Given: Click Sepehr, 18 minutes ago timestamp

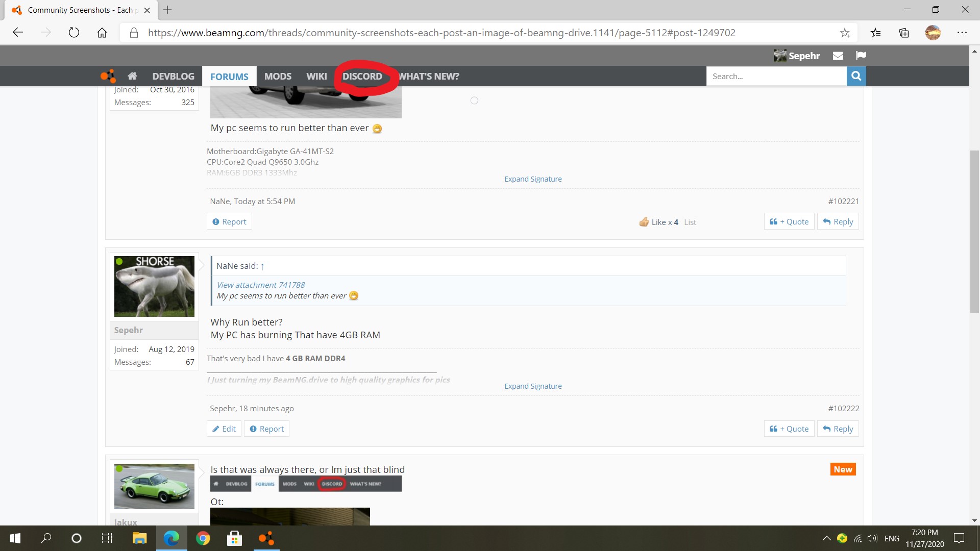Looking at the screenshot, I should [252, 409].
